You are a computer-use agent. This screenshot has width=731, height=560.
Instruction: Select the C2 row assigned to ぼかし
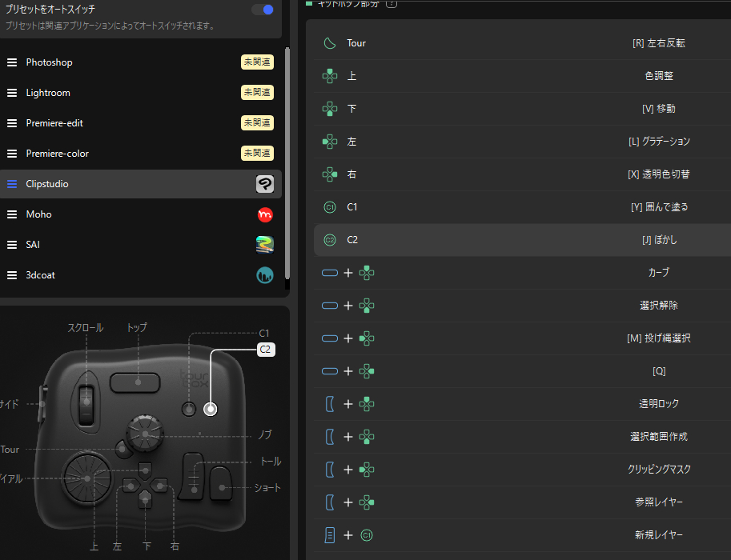520,240
